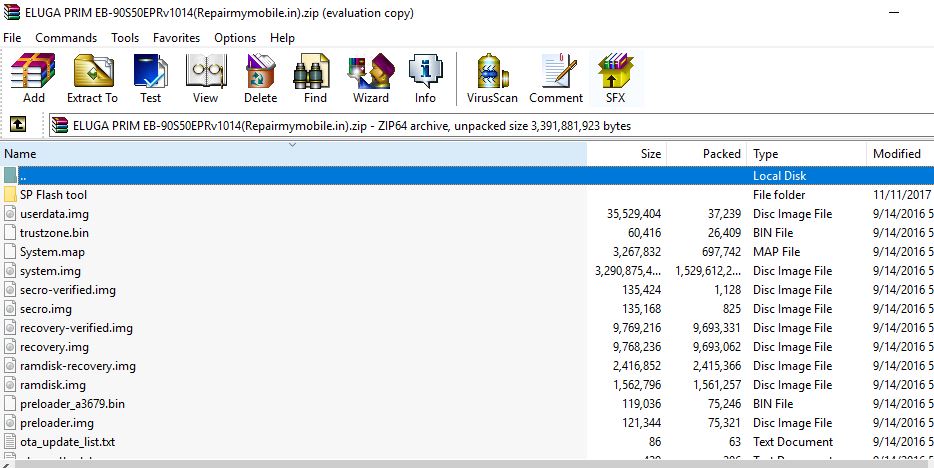Select the recovery-verified.img file name
Viewport: 934px width, 468px height.
pyautogui.click(x=76, y=328)
